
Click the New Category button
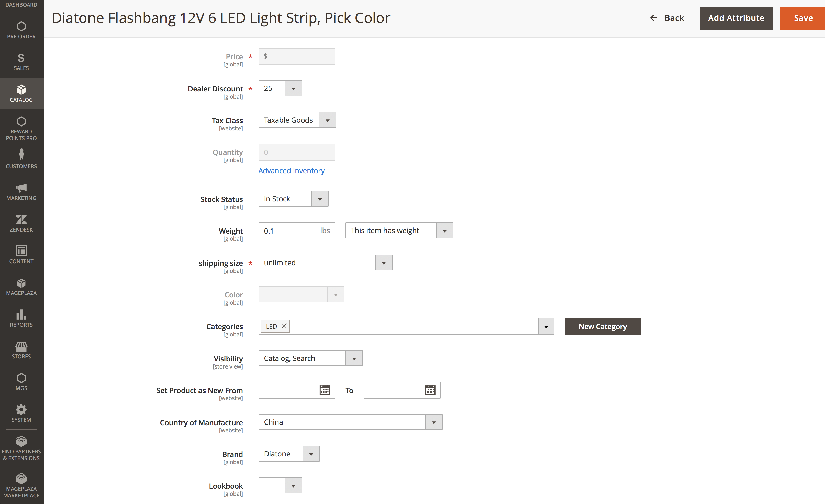click(603, 326)
